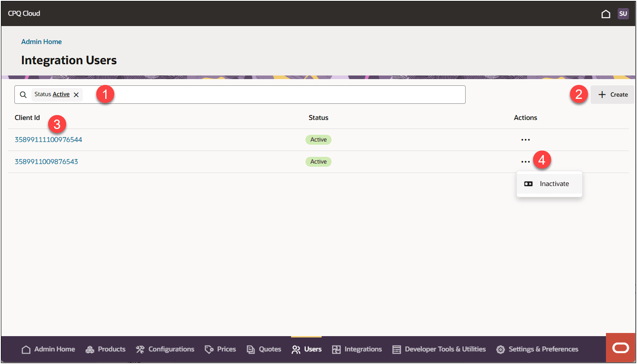Follow the Admin Home breadcrumb link

(41, 41)
